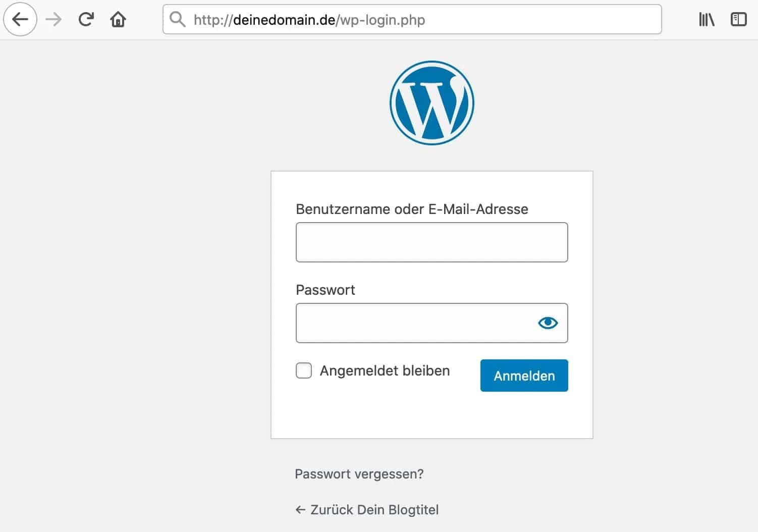This screenshot has width=758, height=532.
Task: Click the Passwort field label
Action: pos(325,290)
